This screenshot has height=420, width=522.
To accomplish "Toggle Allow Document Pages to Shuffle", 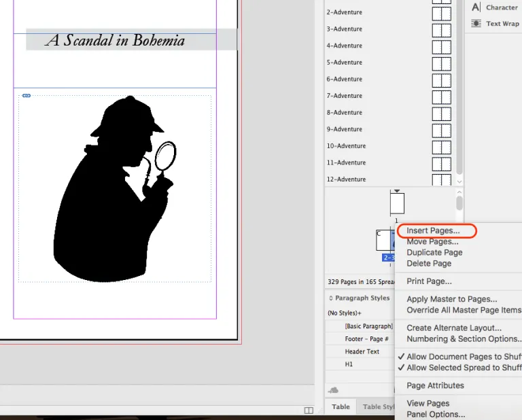I will click(459, 356).
